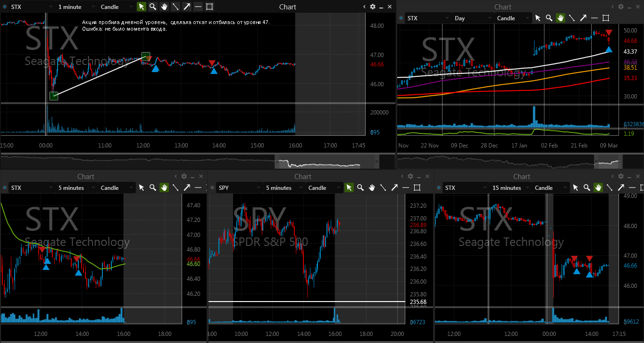
Task: Pick the arrow drawing tool in the 15 minutes STX chart
Action: tap(621, 188)
